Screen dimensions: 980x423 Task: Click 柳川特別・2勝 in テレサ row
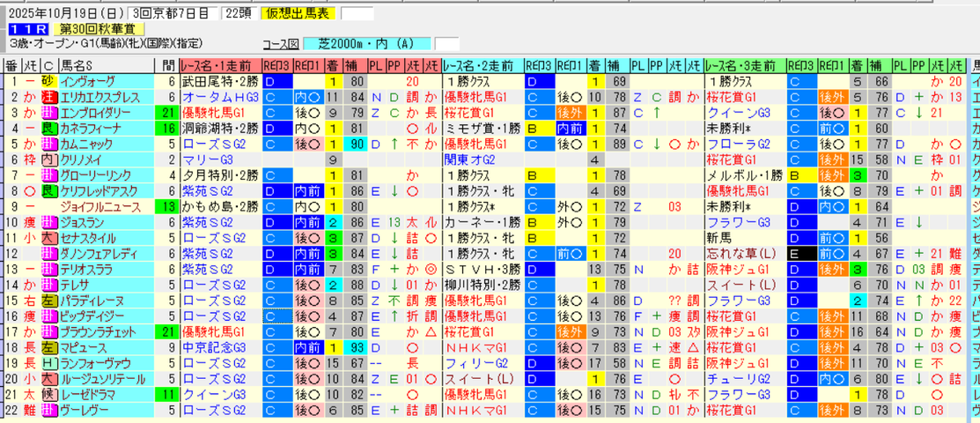coord(482,285)
